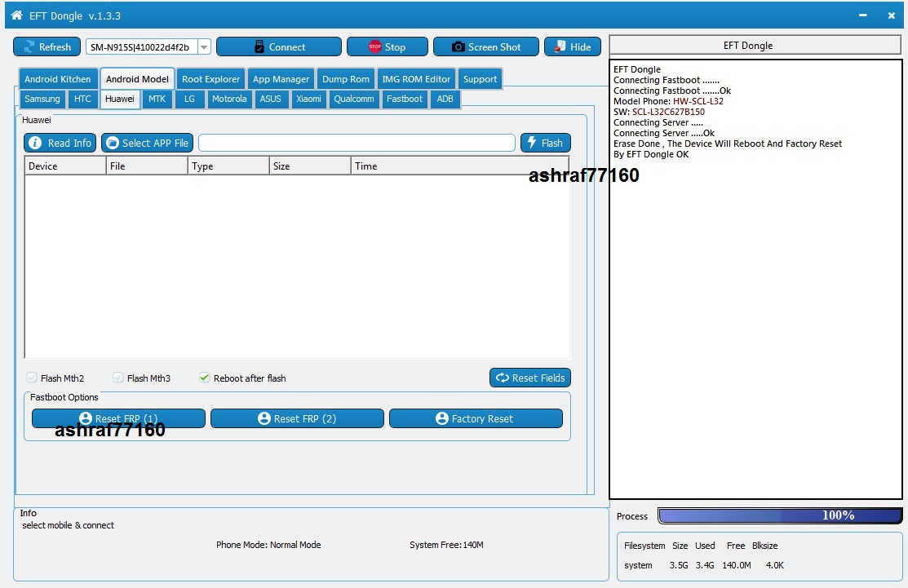Select the Huawei brand tab
Image resolution: width=908 pixels, height=588 pixels.
(x=120, y=99)
